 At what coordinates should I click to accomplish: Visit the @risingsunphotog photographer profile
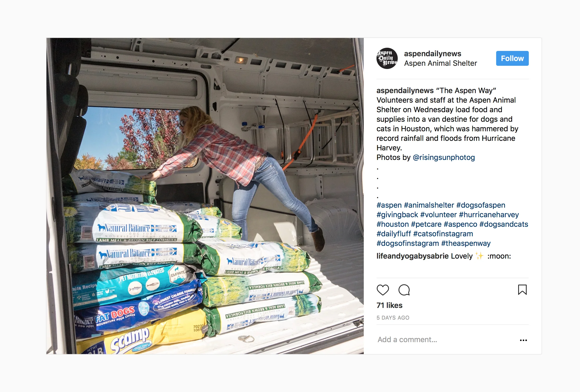444,158
